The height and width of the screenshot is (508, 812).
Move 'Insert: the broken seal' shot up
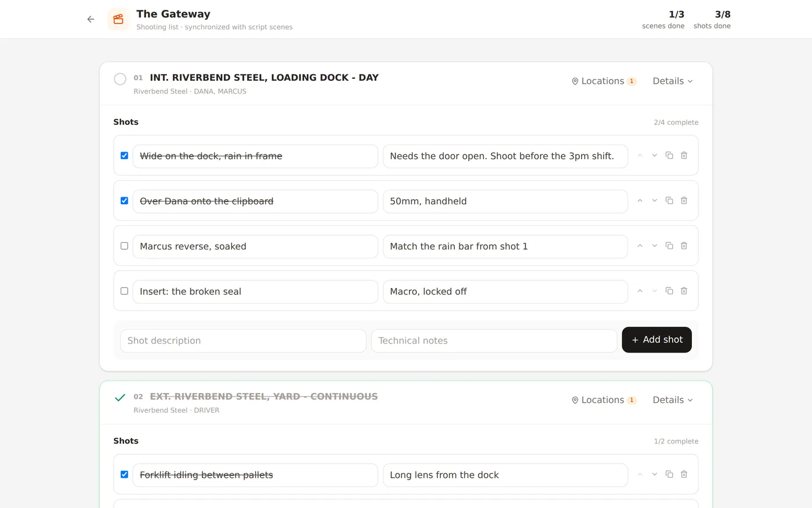click(x=640, y=291)
